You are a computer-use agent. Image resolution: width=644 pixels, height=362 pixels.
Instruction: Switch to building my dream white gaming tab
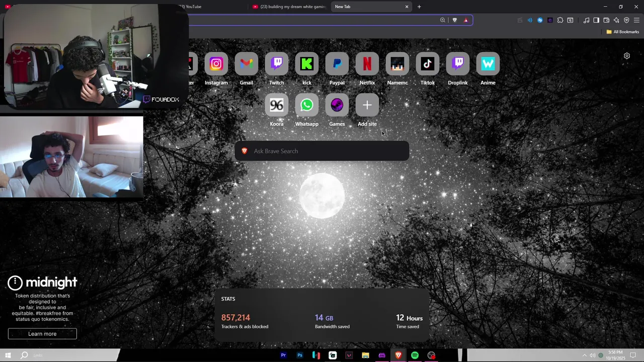coord(289,7)
